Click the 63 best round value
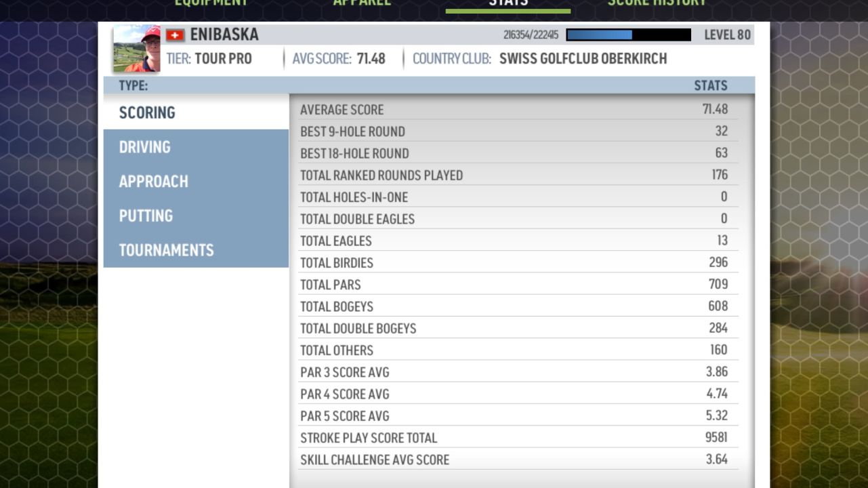Image resolution: width=868 pixels, height=488 pixels. [722, 153]
